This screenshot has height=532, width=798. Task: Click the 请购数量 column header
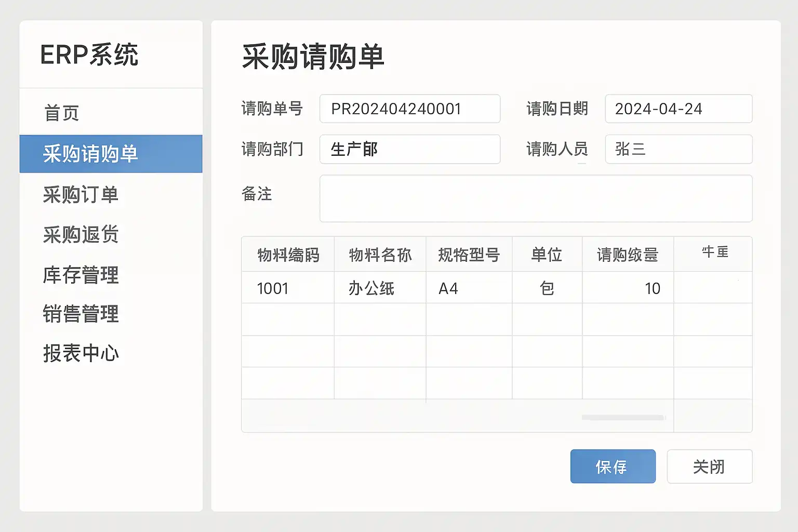pos(628,255)
